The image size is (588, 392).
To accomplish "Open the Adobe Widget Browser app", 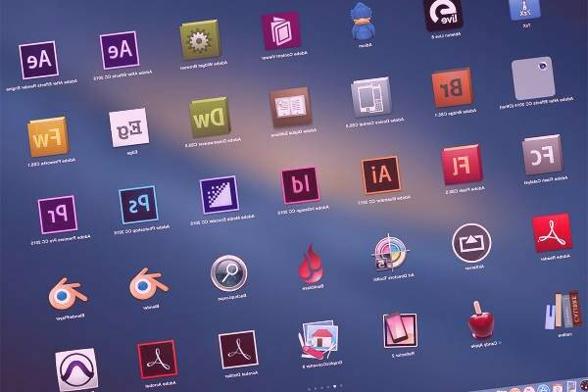I will tap(201, 39).
